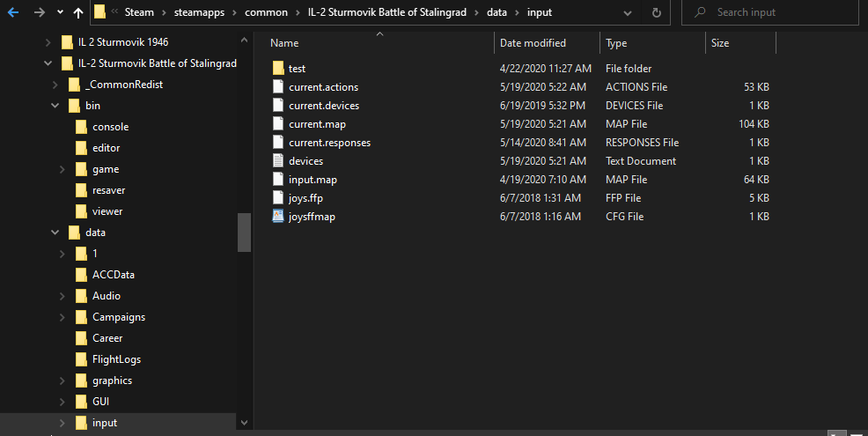
Task: Sort files by Date modified column
Action: click(x=533, y=42)
